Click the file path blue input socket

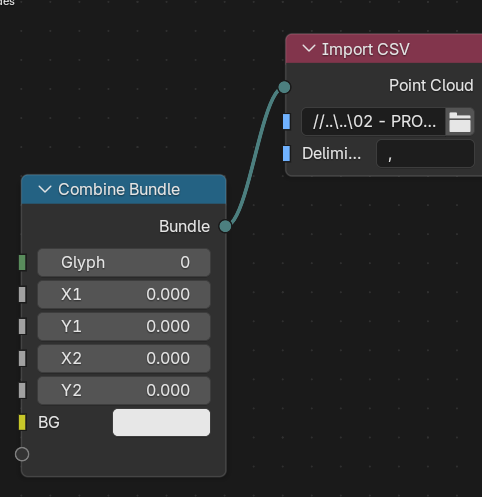(x=286, y=122)
